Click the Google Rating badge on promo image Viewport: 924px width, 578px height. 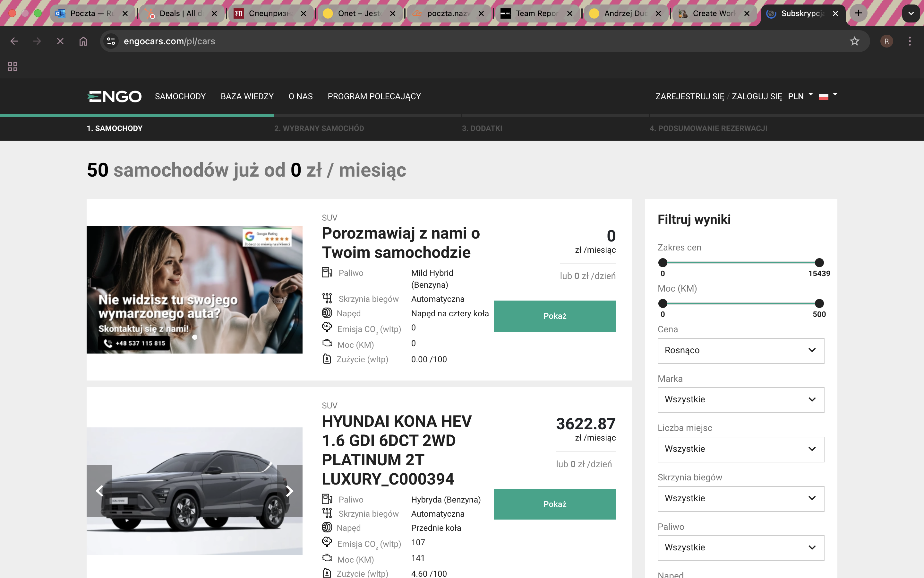[x=267, y=237]
